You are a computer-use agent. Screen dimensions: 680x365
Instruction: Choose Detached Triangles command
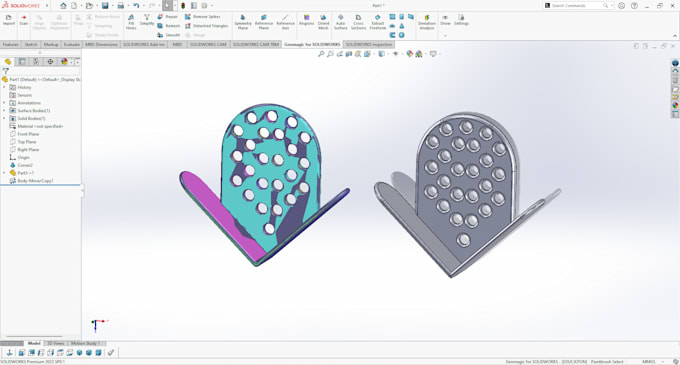[206, 26]
